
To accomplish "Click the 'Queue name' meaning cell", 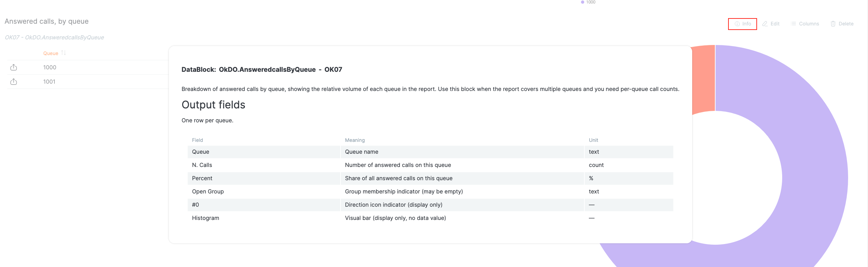I will (x=462, y=152).
